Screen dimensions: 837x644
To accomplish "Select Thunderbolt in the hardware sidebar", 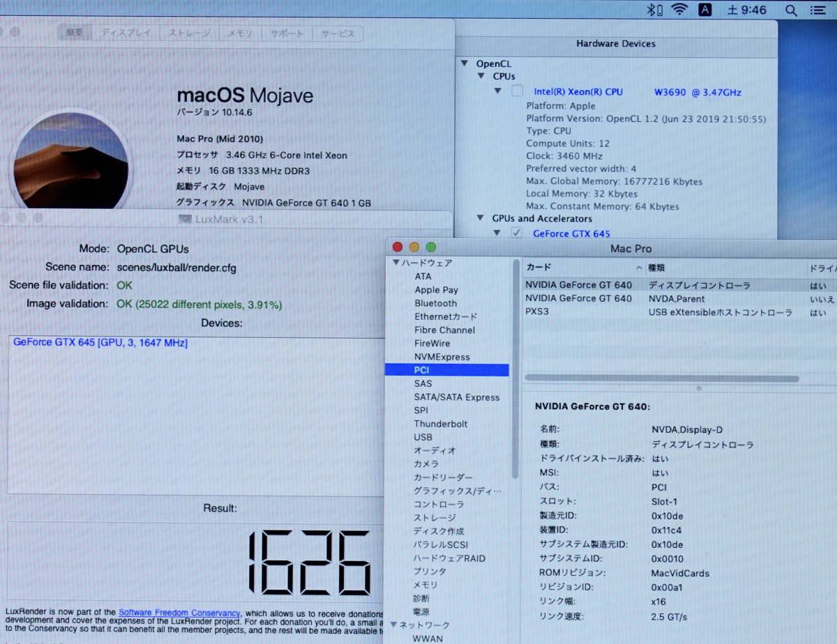I will (x=441, y=424).
